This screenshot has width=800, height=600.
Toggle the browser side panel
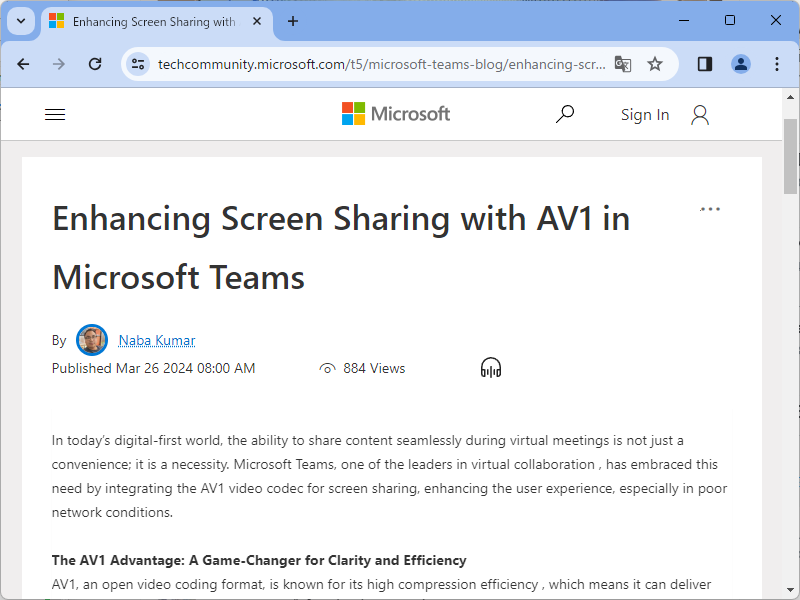705,64
